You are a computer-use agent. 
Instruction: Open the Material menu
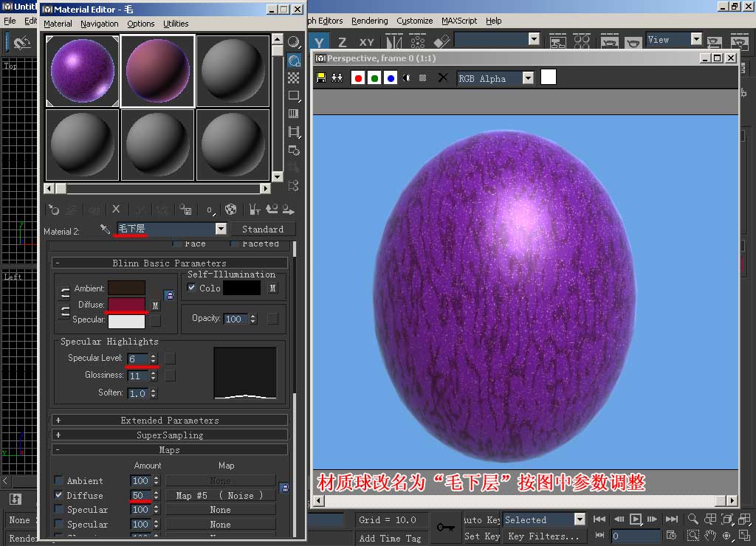[58, 24]
